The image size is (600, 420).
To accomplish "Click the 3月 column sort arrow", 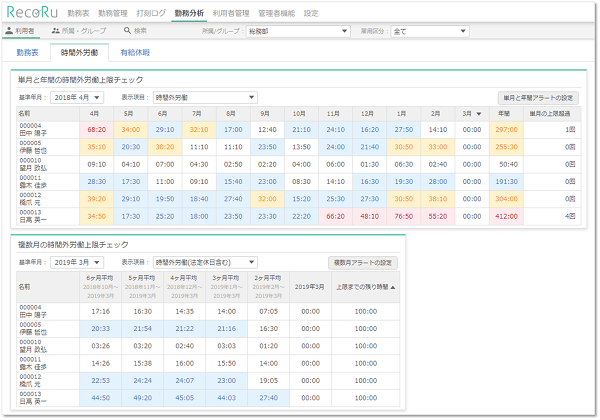I will click(x=479, y=114).
